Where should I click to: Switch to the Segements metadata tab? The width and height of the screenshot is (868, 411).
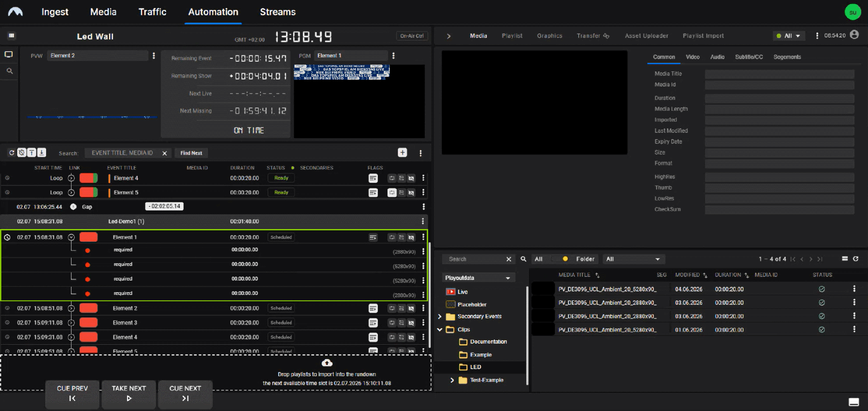tap(787, 57)
